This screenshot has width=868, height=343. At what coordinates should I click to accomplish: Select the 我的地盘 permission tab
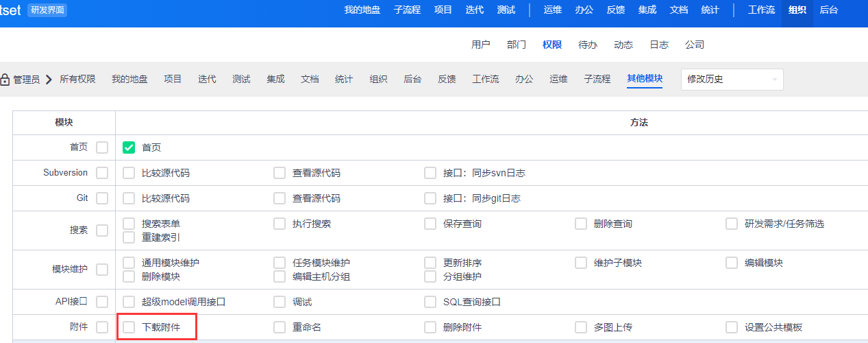(x=129, y=79)
